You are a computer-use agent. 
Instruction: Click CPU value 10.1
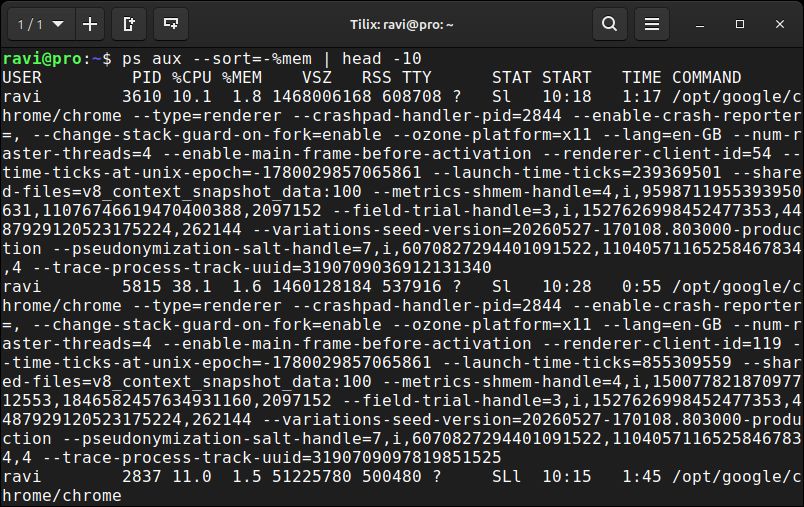pos(192,97)
